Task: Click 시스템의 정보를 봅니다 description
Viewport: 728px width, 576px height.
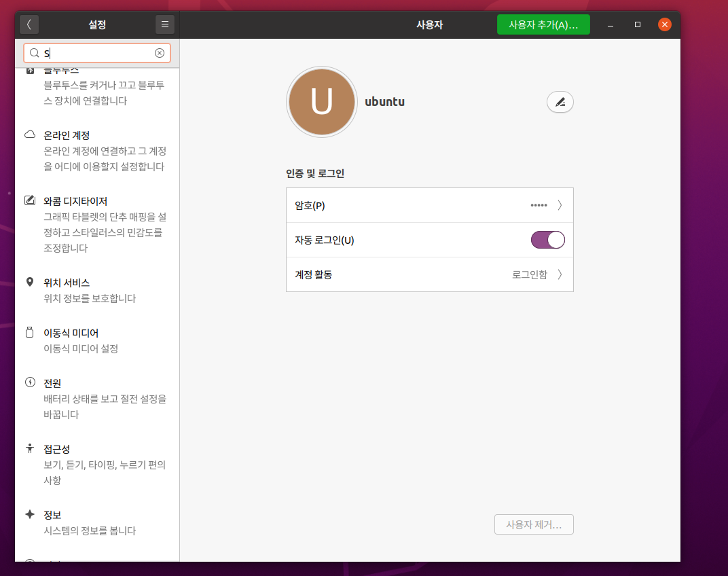Action: tap(90, 530)
